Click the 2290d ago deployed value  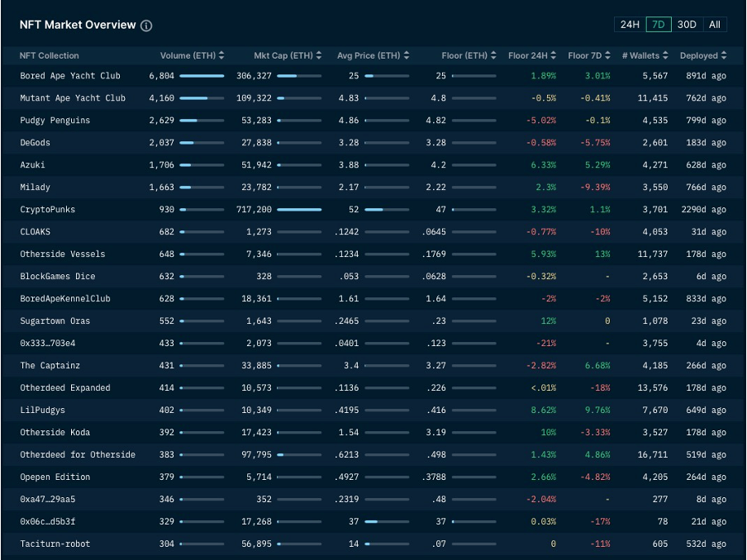pyautogui.click(x=704, y=210)
